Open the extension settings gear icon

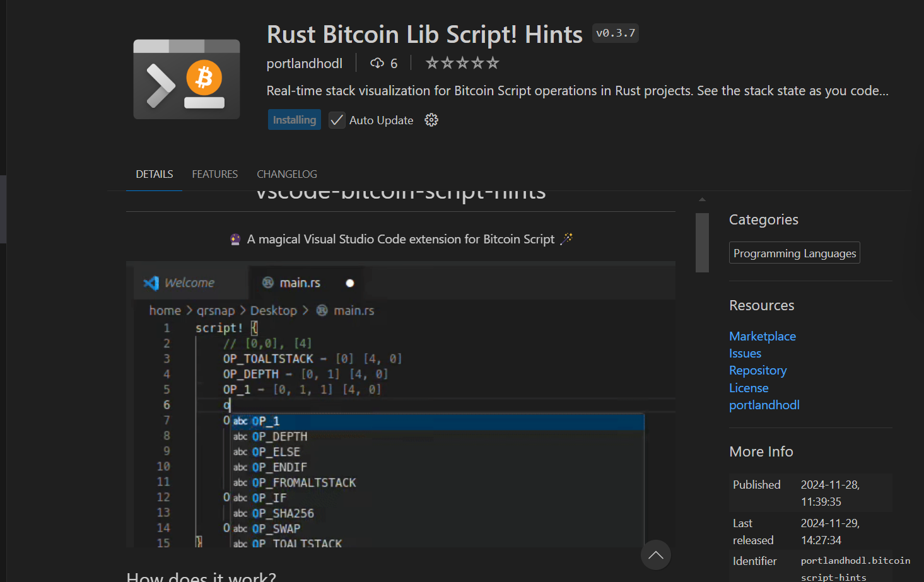tap(431, 120)
